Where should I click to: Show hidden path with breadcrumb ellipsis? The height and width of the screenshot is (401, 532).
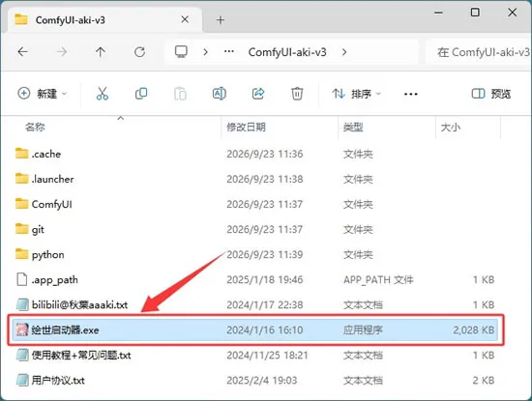(x=229, y=52)
